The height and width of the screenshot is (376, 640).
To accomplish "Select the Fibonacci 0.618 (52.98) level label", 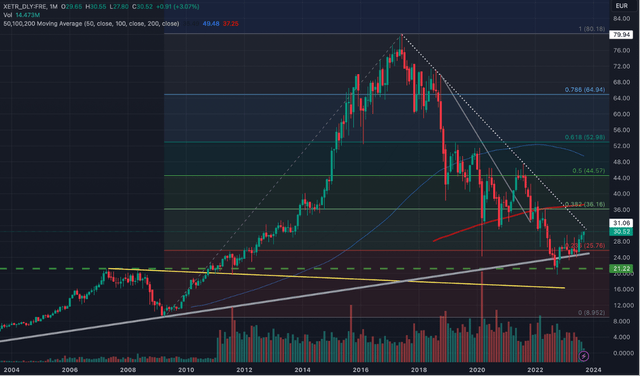I will coord(585,137).
